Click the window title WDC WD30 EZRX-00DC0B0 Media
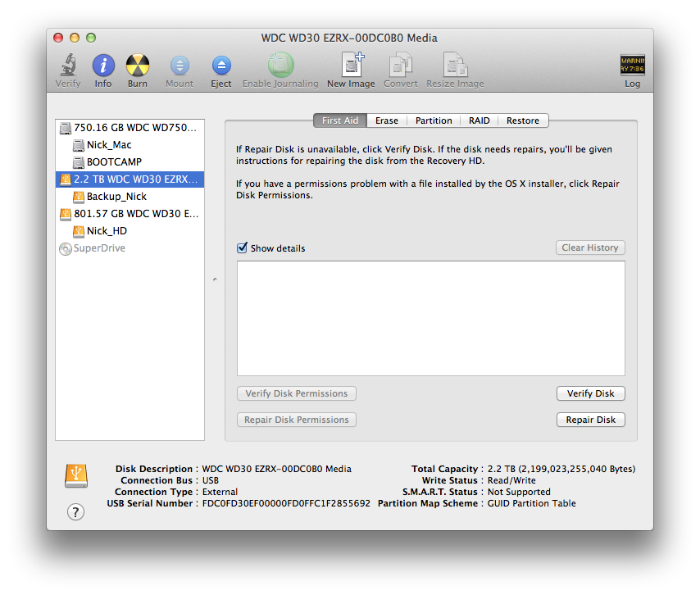 (349, 38)
